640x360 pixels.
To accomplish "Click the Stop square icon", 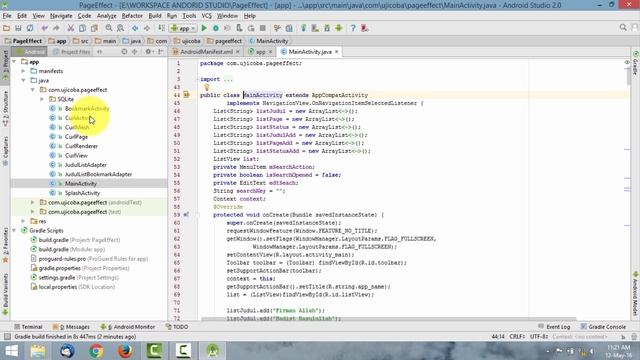I will point(263,28).
